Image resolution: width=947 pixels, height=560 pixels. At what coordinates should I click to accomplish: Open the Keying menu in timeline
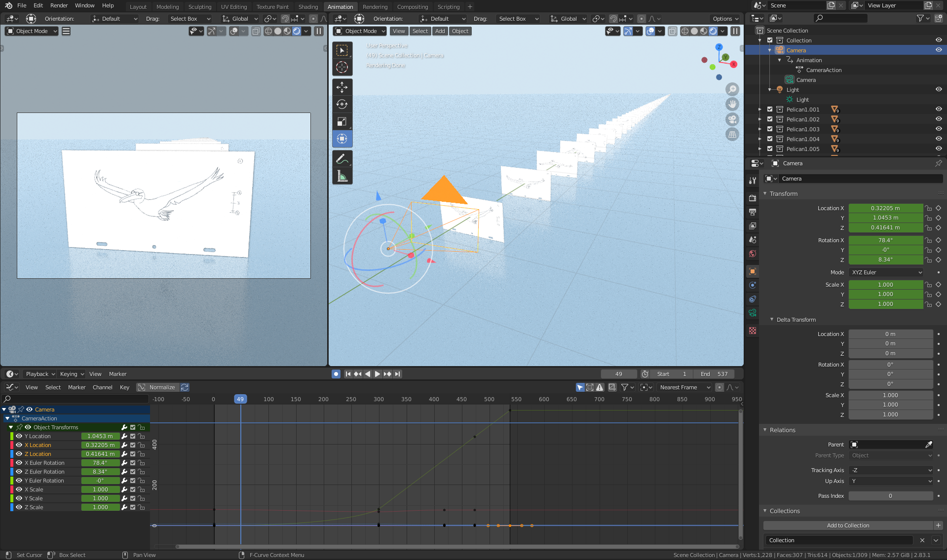pyautogui.click(x=72, y=374)
